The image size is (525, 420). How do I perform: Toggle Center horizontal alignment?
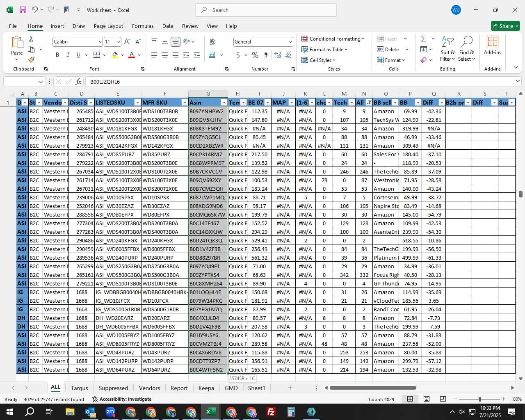tap(165, 55)
